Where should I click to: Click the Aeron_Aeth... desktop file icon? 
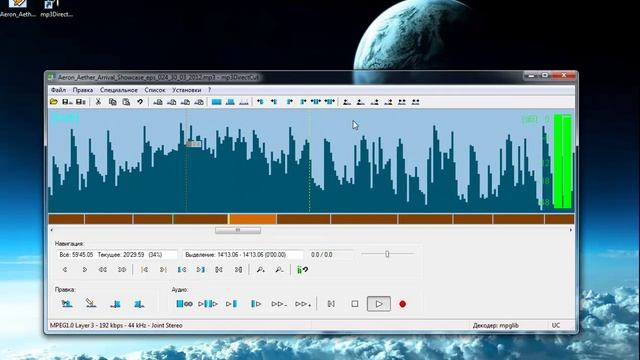18,8
